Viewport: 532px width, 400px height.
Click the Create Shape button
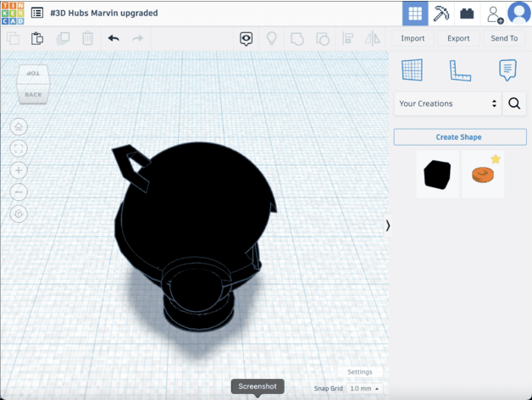pos(460,136)
